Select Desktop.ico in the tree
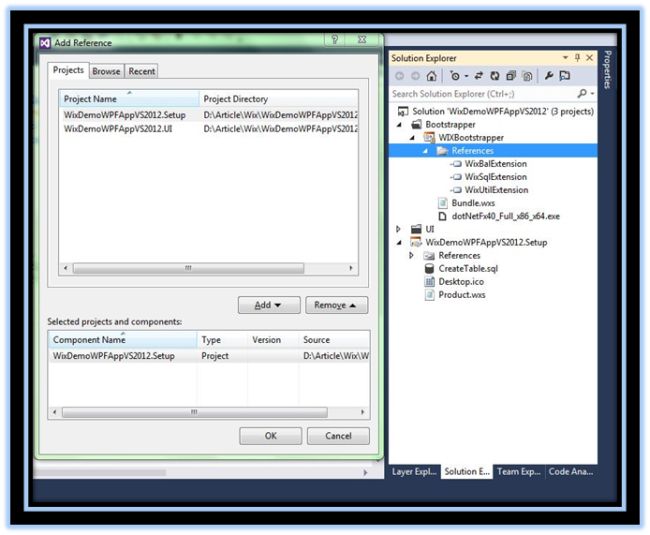Screen dimensions: 650x535 pyautogui.click(x=461, y=282)
